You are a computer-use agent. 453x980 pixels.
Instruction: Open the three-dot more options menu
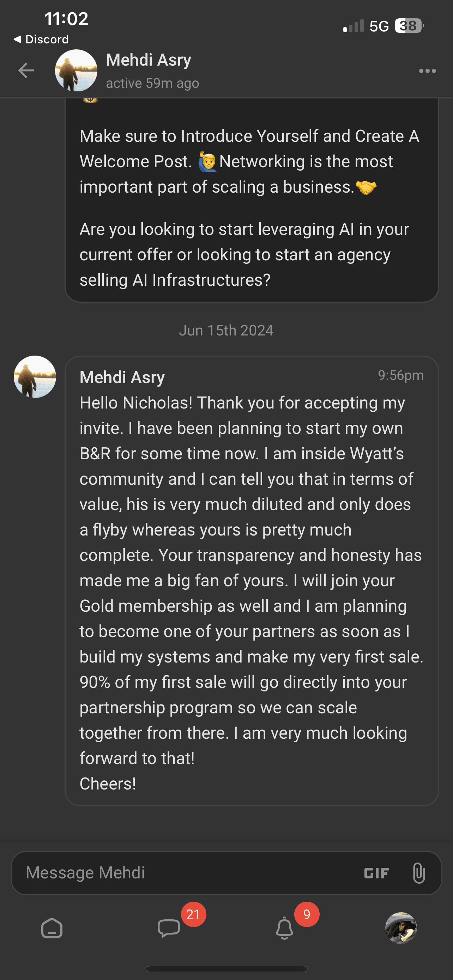click(x=427, y=71)
